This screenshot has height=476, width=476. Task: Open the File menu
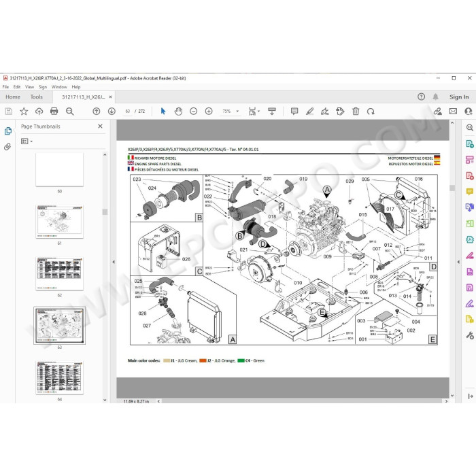(x=5, y=87)
